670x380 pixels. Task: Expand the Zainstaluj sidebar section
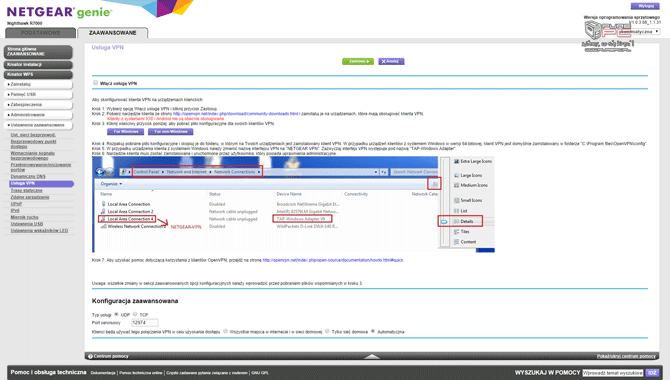pos(38,85)
